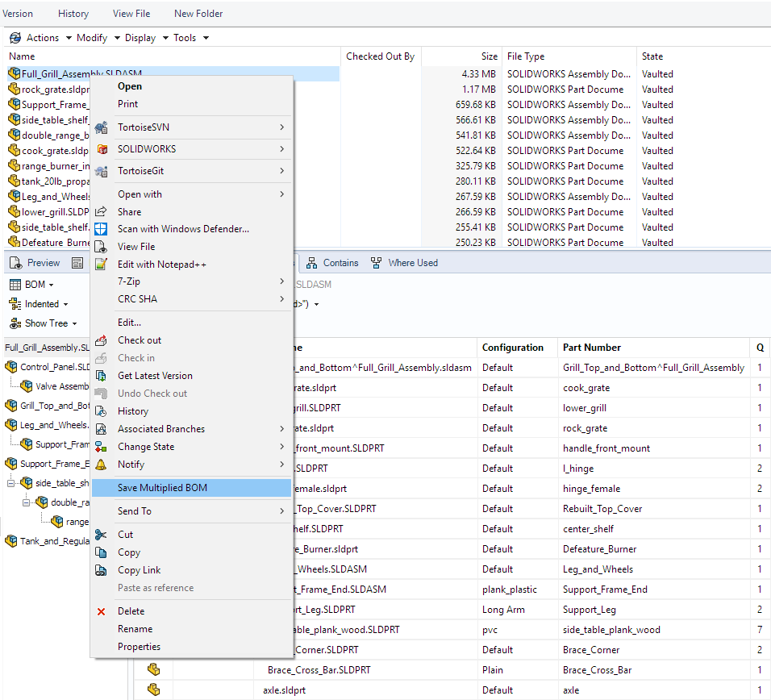
Task: Open the dropdown arrow after d>") text
Action: pyautogui.click(x=317, y=304)
